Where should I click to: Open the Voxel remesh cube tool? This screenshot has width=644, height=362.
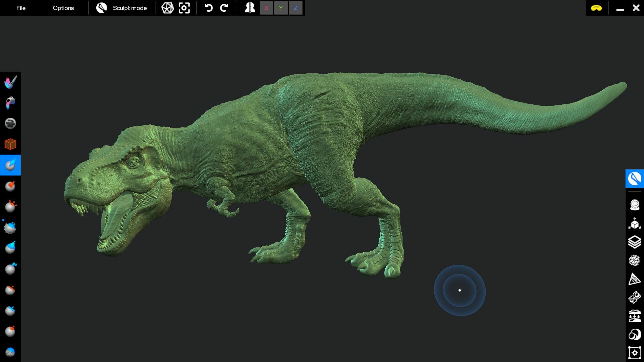10,144
